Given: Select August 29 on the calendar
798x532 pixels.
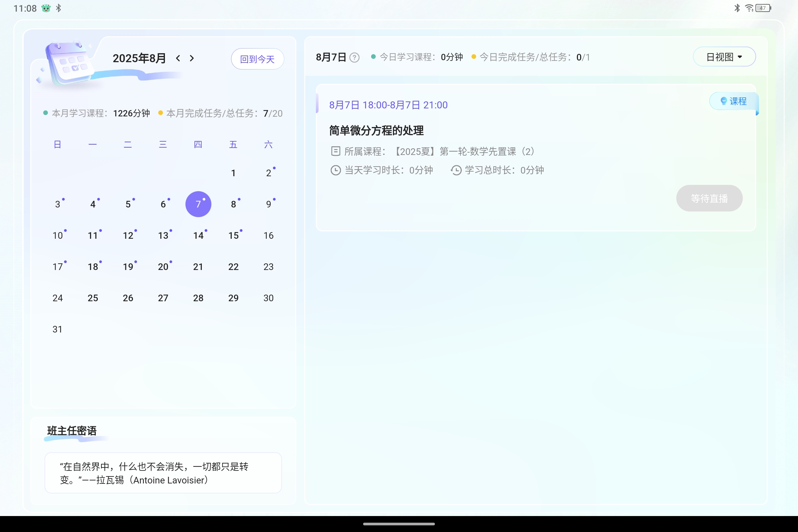Looking at the screenshot, I should coord(233,298).
